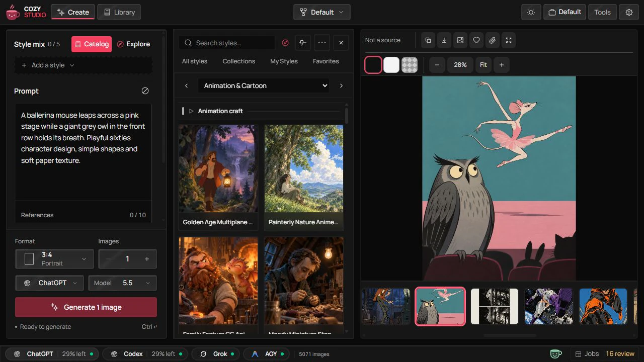Click the red compass icon beside style search

pyautogui.click(x=285, y=43)
